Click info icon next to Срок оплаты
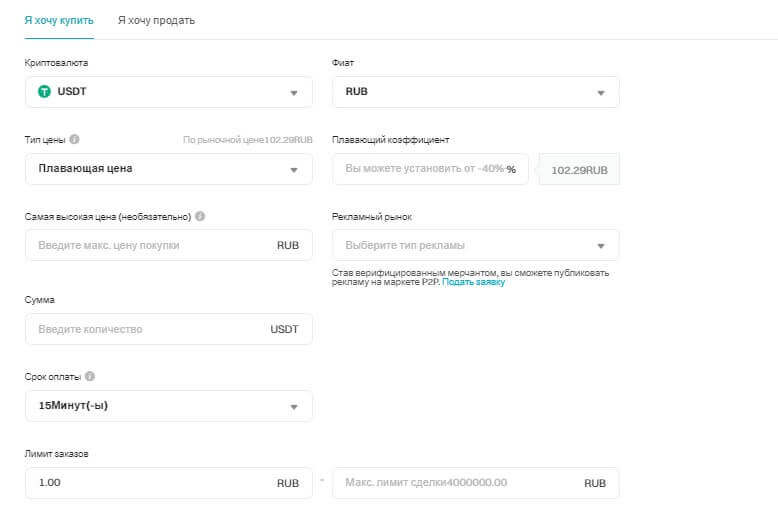The width and height of the screenshot is (778, 517). 90,377
